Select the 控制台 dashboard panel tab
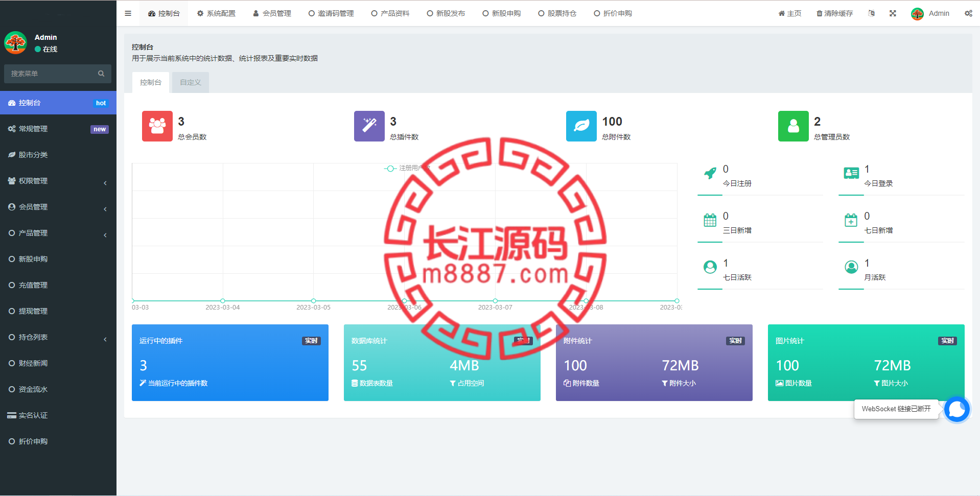 pos(151,82)
